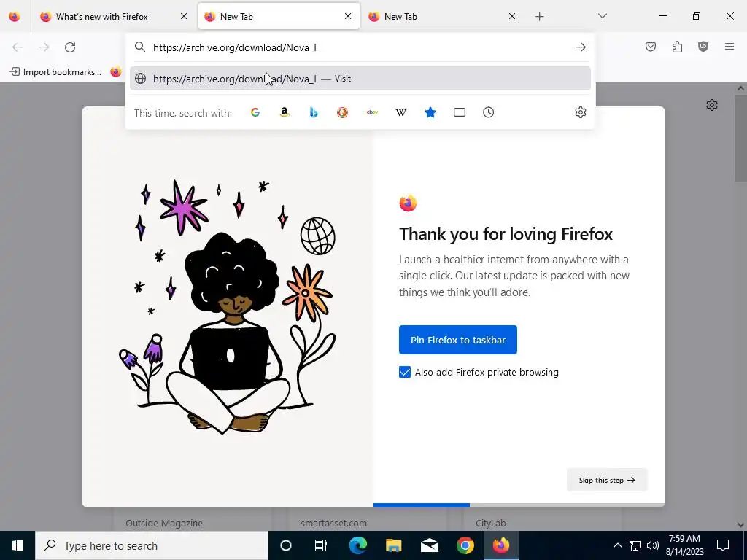Screen dimensions: 747x560
Task: Open File Explorer from taskbar
Action: pos(393,545)
